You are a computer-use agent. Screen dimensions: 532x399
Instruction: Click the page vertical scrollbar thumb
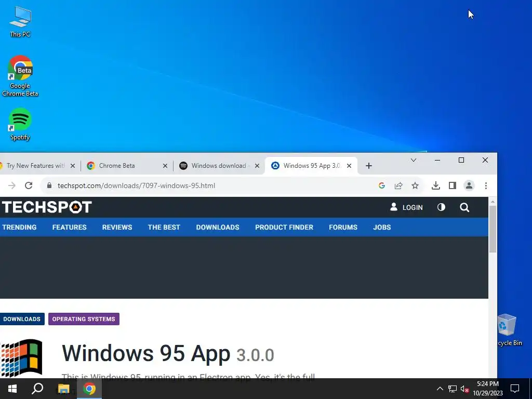click(x=493, y=229)
